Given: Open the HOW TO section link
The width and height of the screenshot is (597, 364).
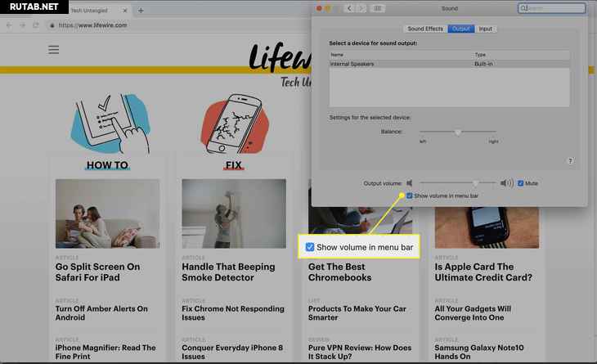Looking at the screenshot, I should (x=107, y=165).
